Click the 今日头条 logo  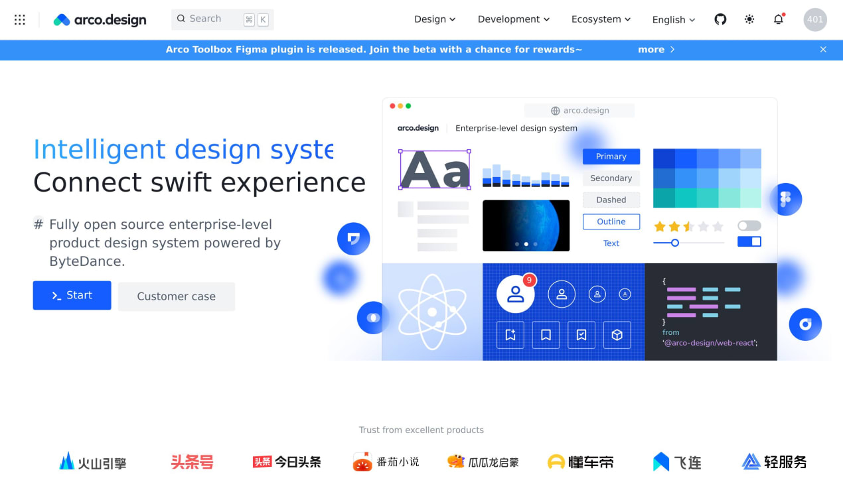pyautogui.click(x=287, y=462)
